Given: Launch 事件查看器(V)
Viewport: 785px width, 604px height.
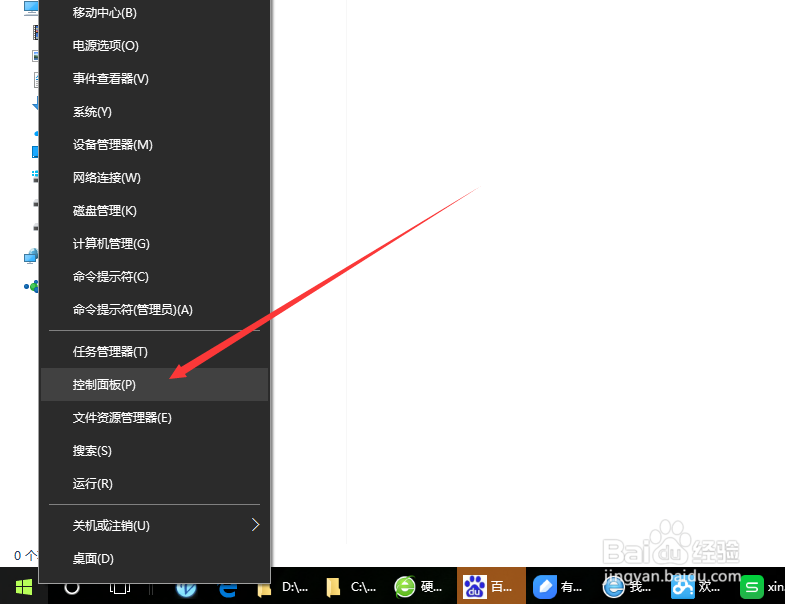Looking at the screenshot, I should [154, 79].
